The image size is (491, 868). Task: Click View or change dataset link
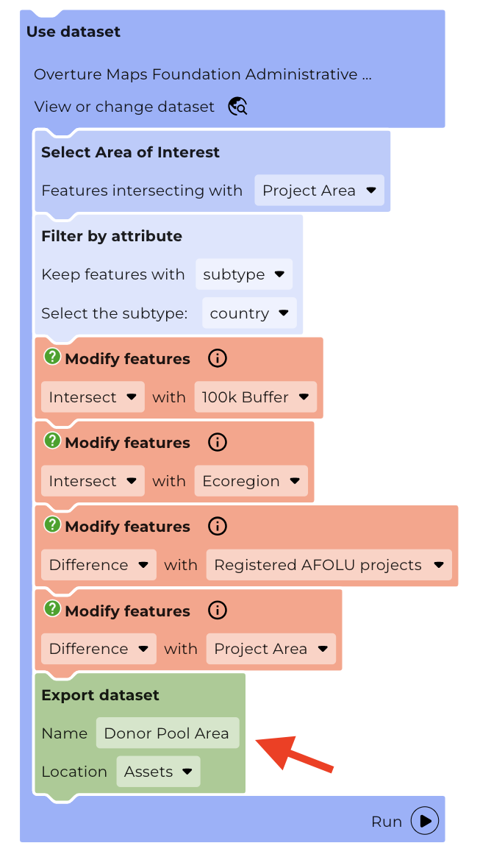pyautogui.click(x=124, y=106)
